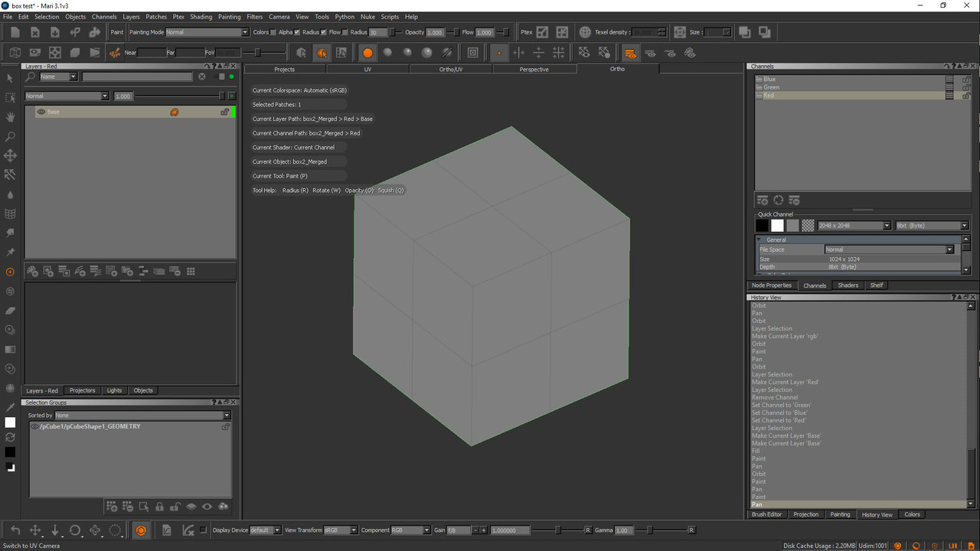Screen dimensions: 980x551
Task: Select the arrow Select tool in left toolbar
Action: coord(10,78)
